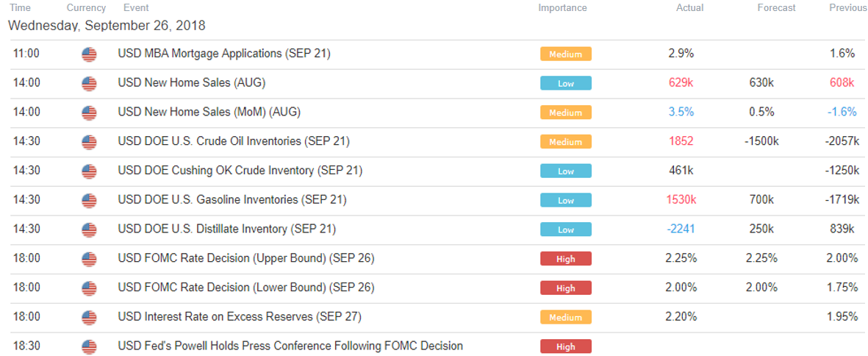868x356 pixels.
Task: Open the USD MBA Mortgage Applications event
Action: pyautogui.click(x=224, y=54)
